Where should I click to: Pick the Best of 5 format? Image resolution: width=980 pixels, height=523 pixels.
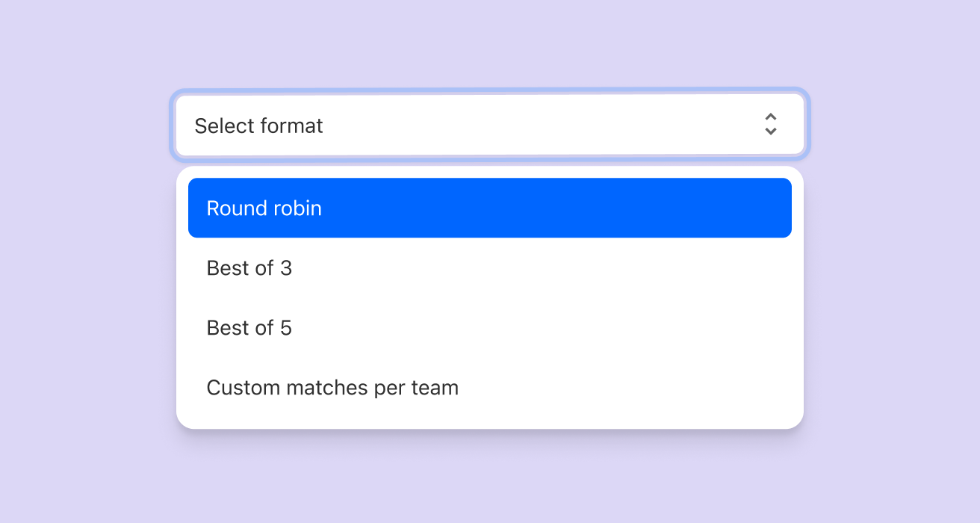pos(490,327)
